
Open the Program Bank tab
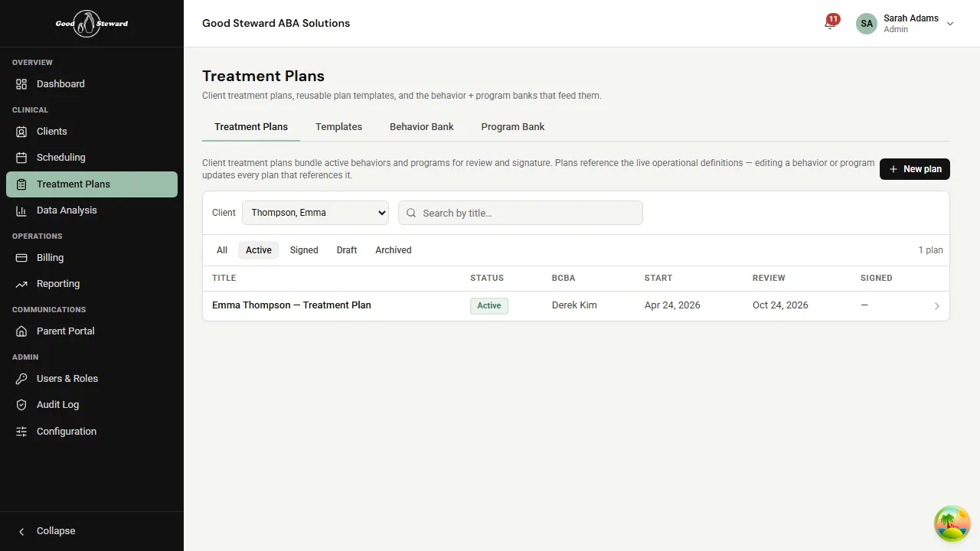(512, 126)
